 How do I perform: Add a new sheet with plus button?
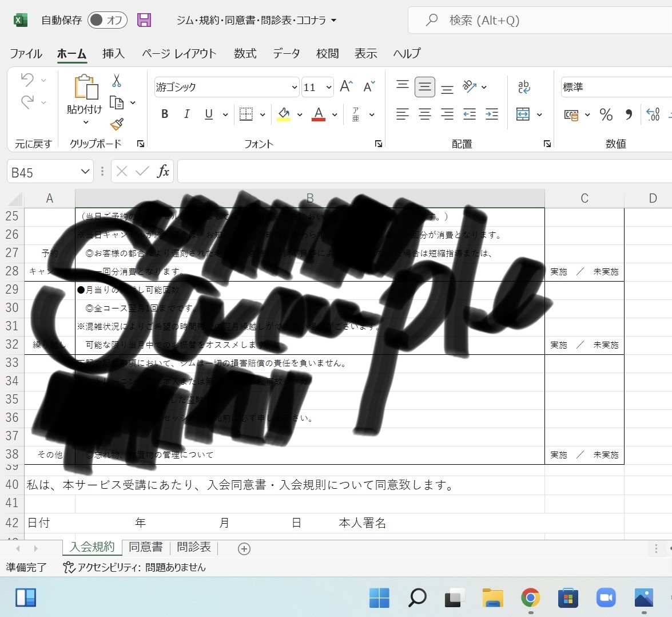[x=244, y=549]
